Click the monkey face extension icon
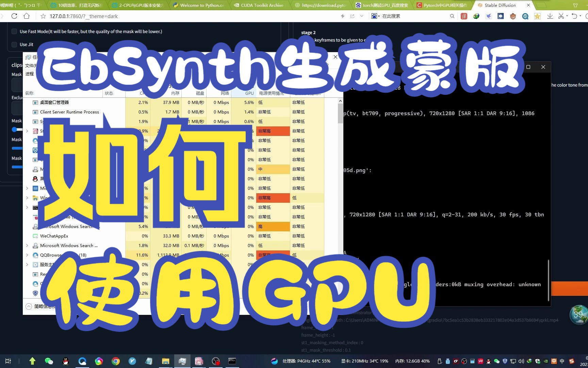Viewport: 588px width, 368px height. pos(513,16)
